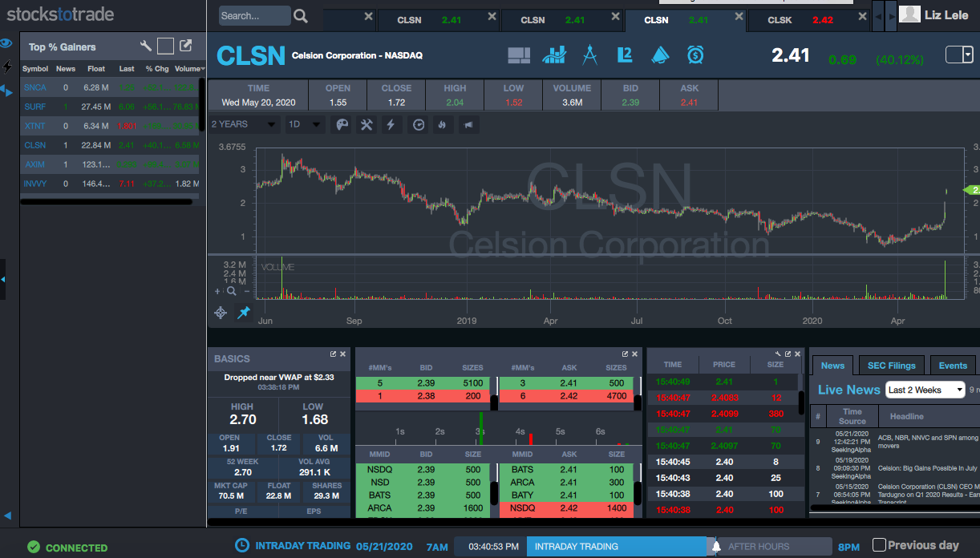Click the bell icon in trading timeline

coord(716,546)
